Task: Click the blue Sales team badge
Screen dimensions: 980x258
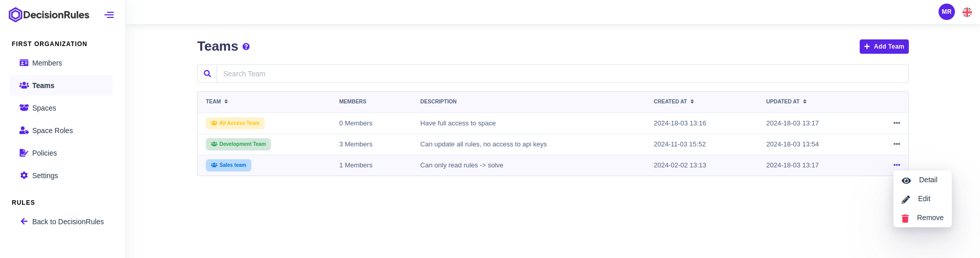Action: [x=228, y=165]
